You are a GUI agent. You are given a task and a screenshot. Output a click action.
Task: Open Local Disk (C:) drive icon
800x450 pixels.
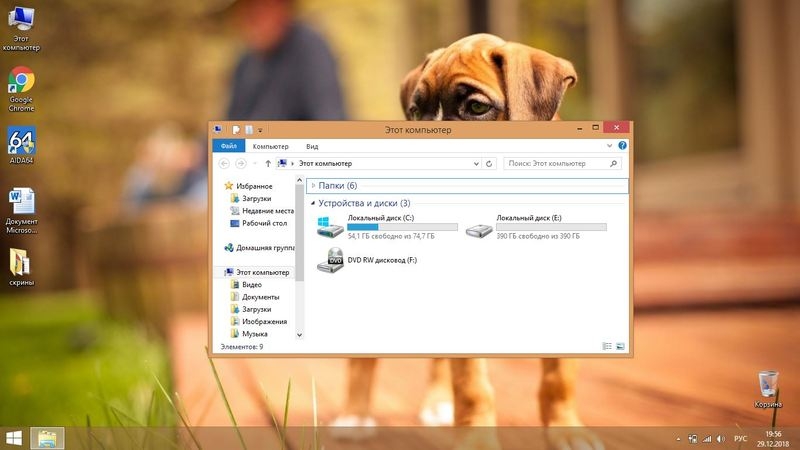329,227
